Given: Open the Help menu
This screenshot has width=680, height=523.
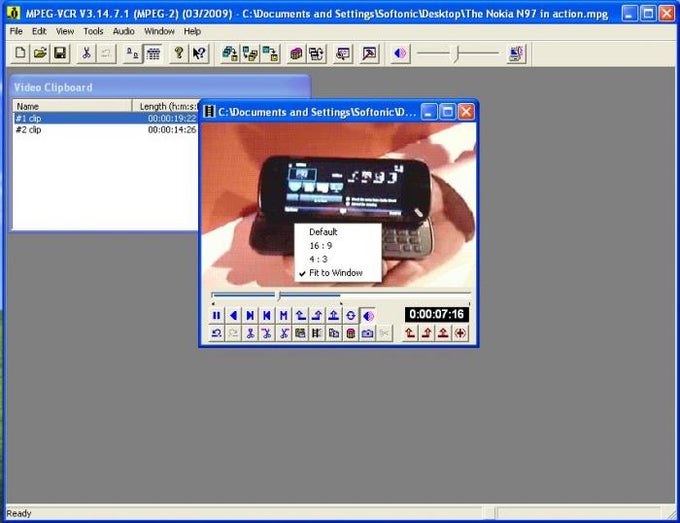Looking at the screenshot, I should [192, 31].
